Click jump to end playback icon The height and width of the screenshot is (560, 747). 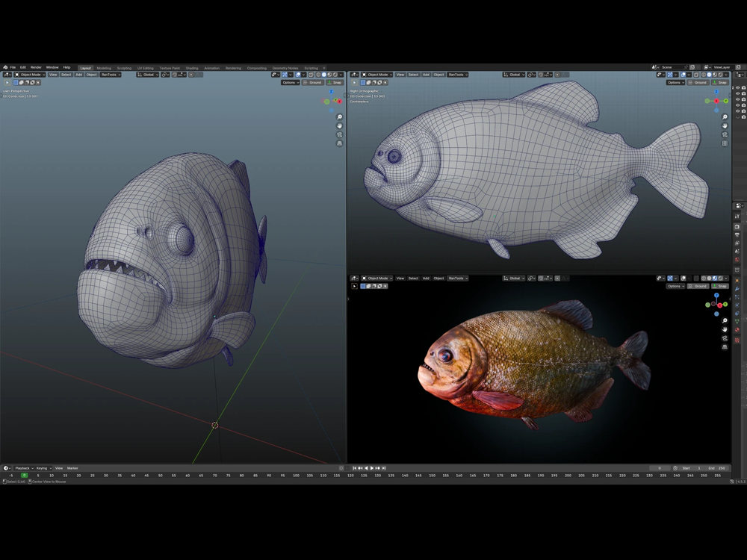[384, 468]
